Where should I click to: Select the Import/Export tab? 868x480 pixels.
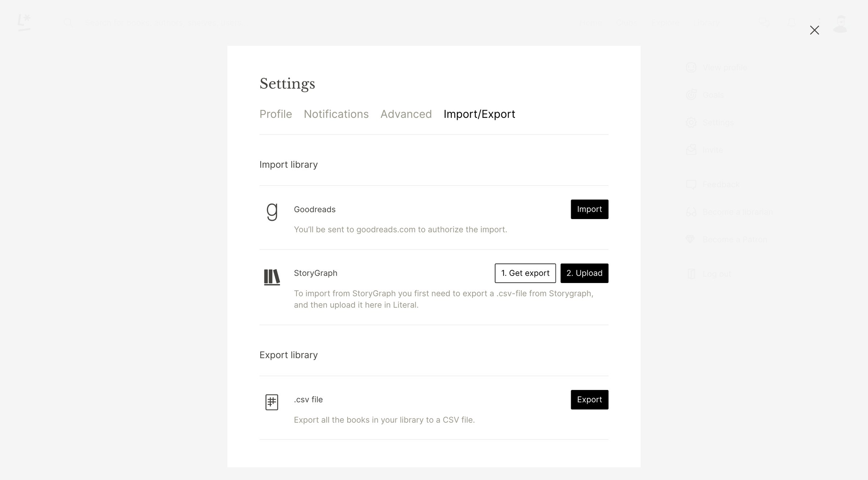pyautogui.click(x=479, y=114)
